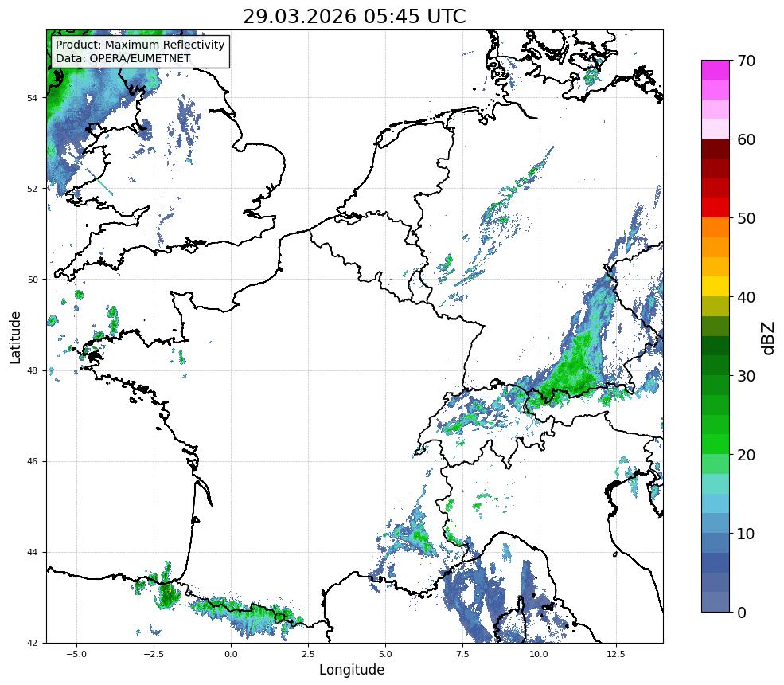Click the longitude tick label 5.0
The width and height of the screenshot is (784, 685).
385,654
